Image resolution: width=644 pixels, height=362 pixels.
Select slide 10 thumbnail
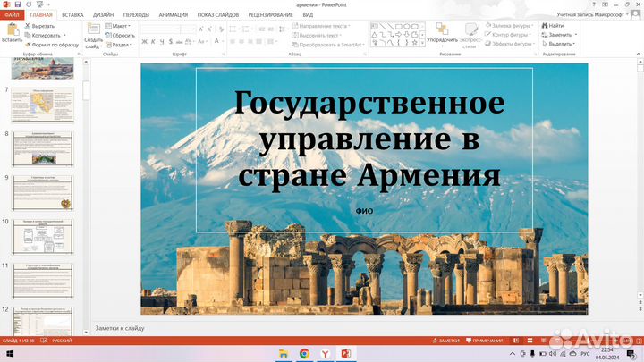click(x=43, y=236)
